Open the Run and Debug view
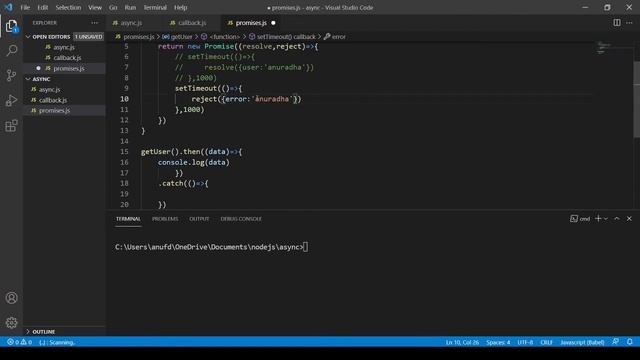 tap(11, 100)
